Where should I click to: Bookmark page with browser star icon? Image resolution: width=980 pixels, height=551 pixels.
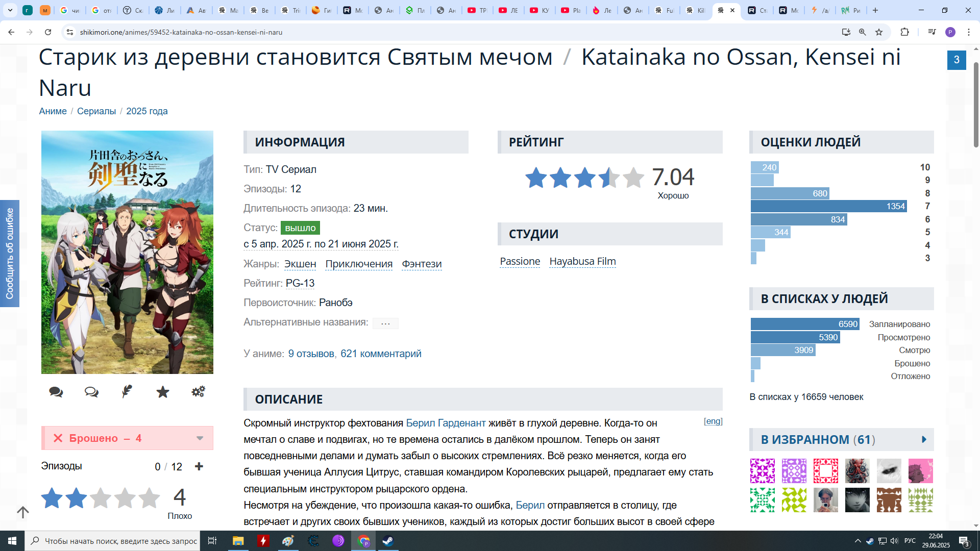(879, 32)
